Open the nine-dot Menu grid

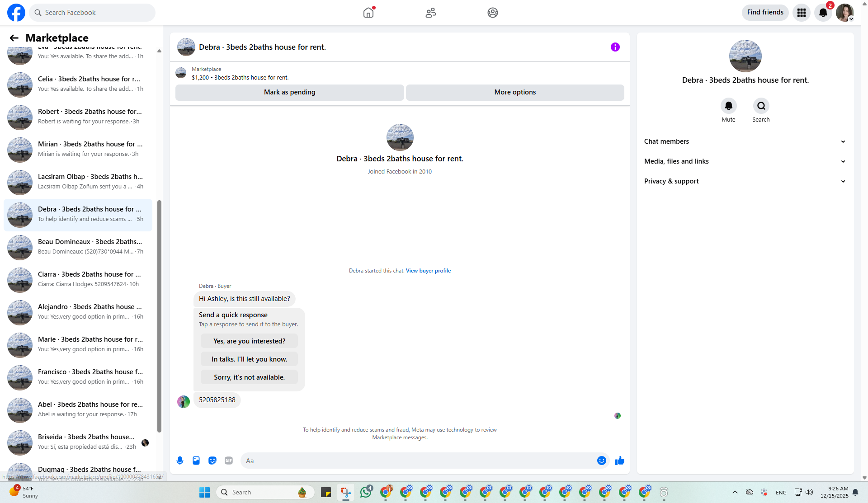[x=802, y=13]
